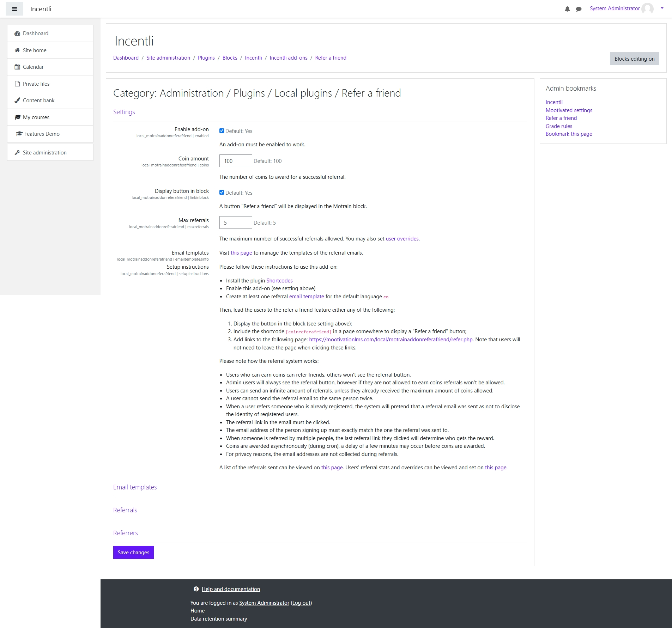Click the Save changes button

(133, 552)
